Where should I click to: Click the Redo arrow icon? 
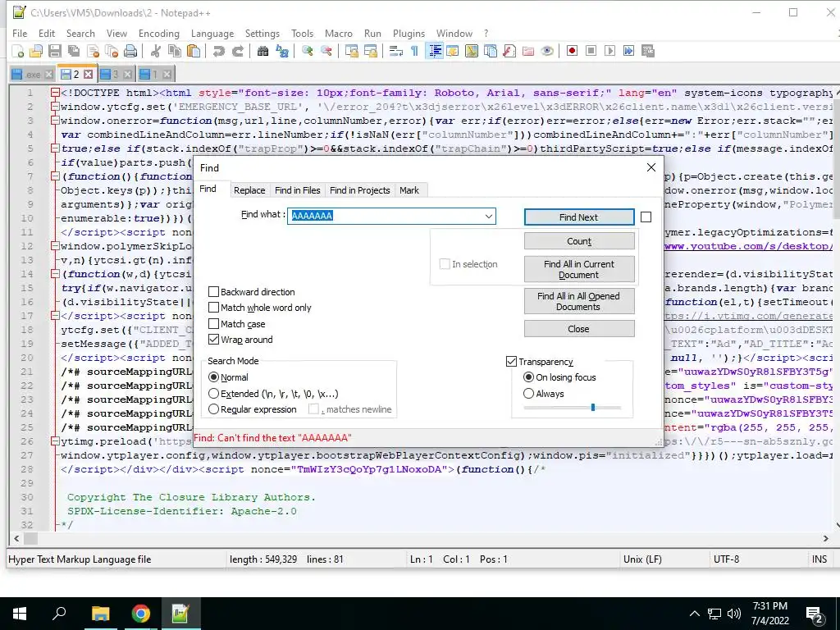click(237, 51)
